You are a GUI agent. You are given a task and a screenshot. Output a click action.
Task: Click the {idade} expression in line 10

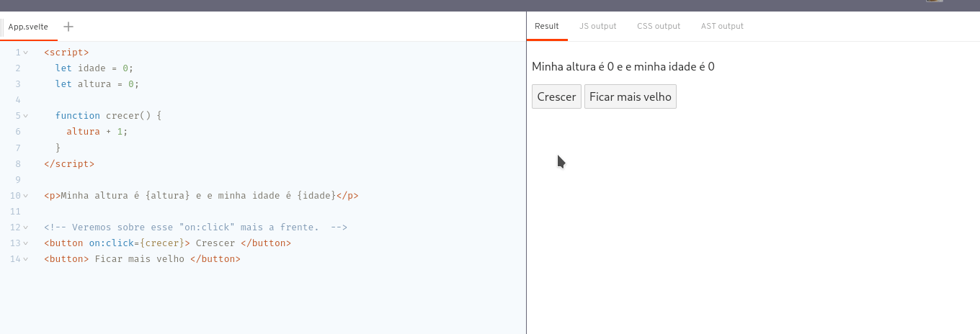tap(317, 195)
